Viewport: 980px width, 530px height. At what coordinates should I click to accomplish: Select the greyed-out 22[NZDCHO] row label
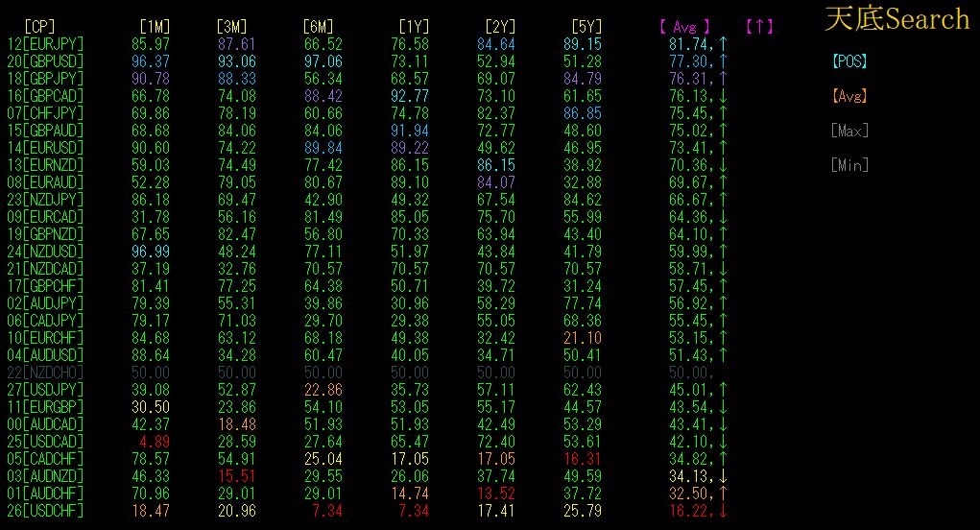click(x=45, y=373)
